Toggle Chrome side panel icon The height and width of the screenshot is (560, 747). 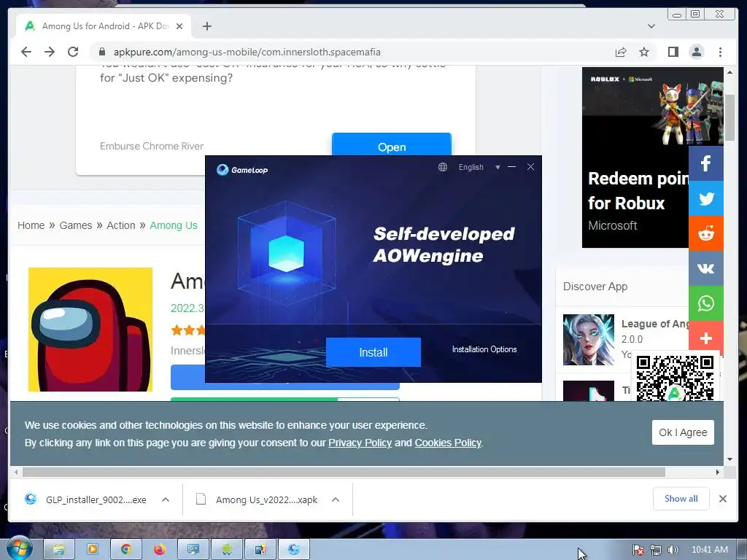tap(673, 52)
